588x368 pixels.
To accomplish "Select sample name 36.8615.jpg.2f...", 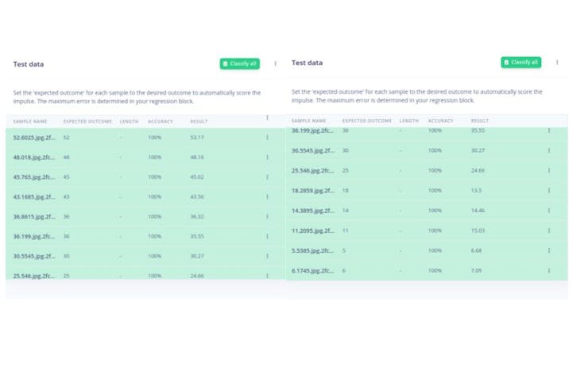I will pyautogui.click(x=34, y=216).
